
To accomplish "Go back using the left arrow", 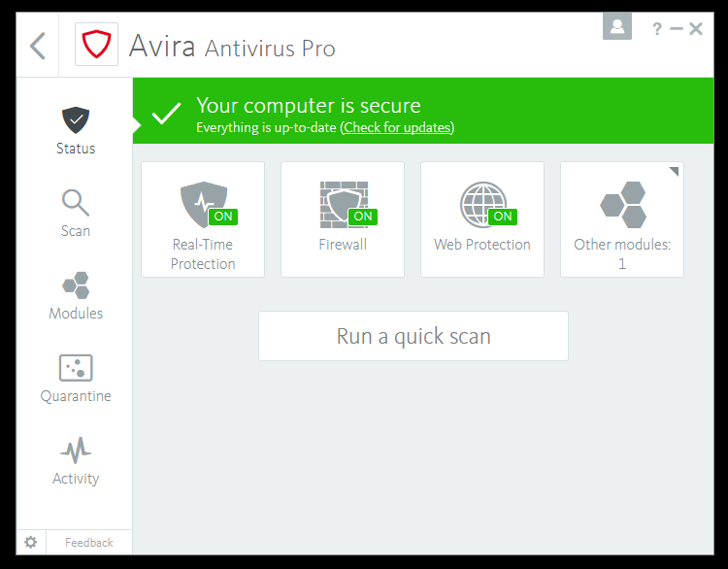I will click(38, 46).
